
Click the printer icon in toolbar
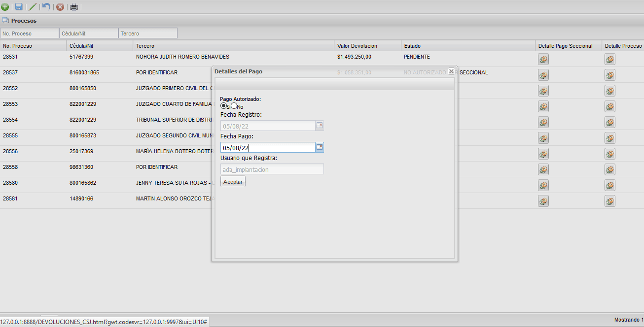[x=74, y=7]
